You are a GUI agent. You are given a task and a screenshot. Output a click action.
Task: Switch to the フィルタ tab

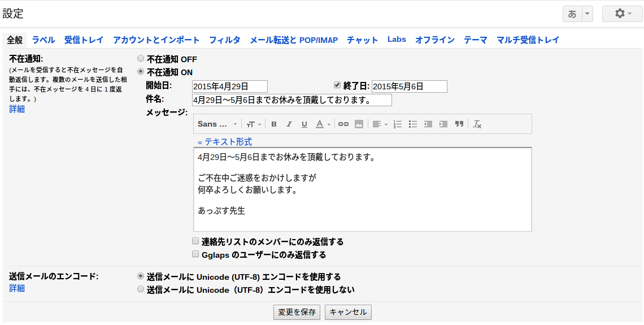(225, 40)
